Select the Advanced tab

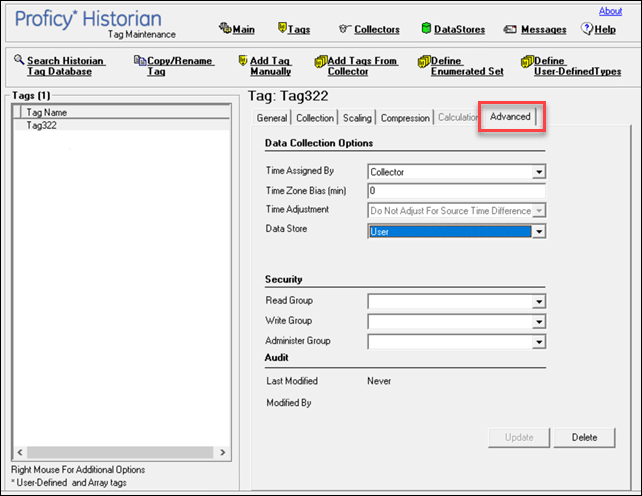pos(510,117)
